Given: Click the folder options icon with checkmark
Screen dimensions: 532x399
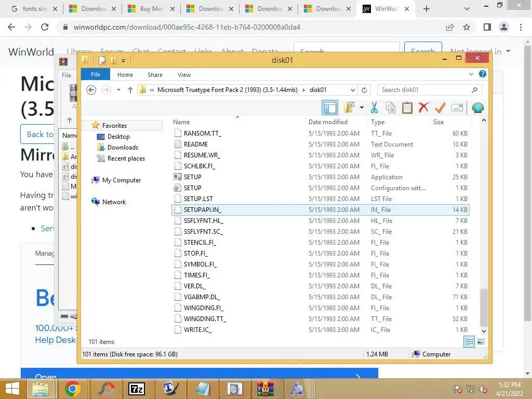Looking at the screenshot, I should click(x=349, y=108).
